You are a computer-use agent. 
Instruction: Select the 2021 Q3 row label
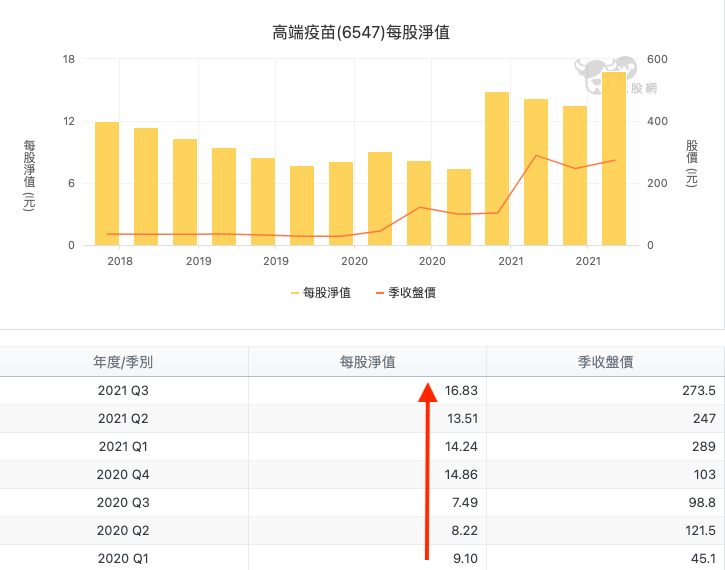tap(123, 391)
